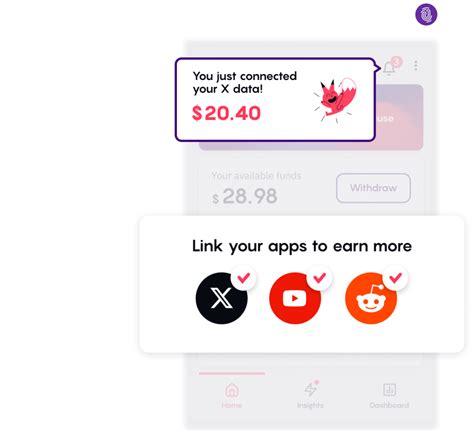Click the $20.40 reward amount
This screenshot has height=433, width=474.
[226, 113]
